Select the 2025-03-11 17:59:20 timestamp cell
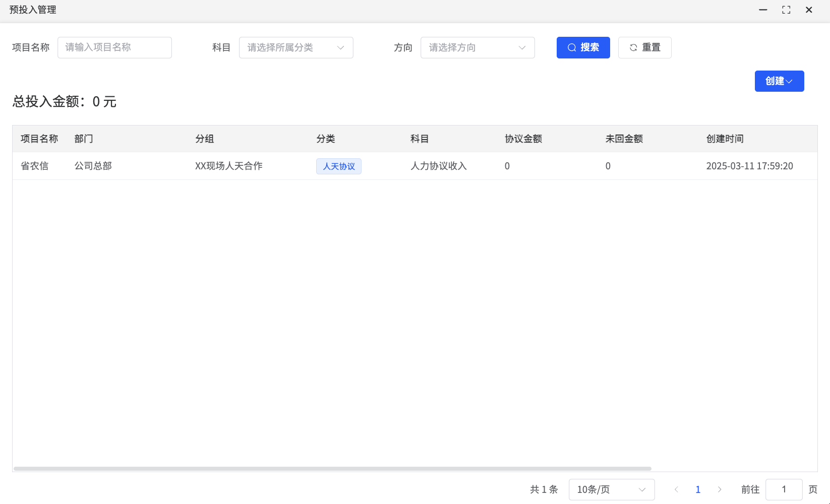Screen dimensions: 830x504 click(x=750, y=166)
